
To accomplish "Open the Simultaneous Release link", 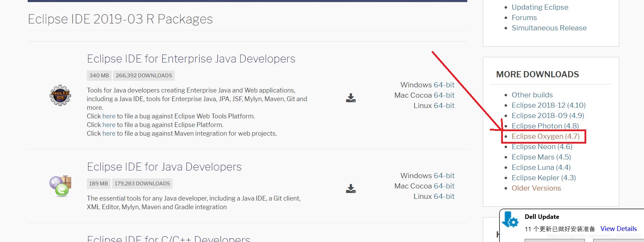I will (x=549, y=28).
